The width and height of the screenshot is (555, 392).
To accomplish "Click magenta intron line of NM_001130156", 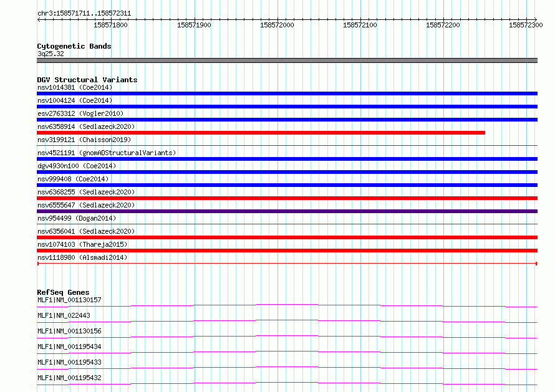I will pos(287,336).
